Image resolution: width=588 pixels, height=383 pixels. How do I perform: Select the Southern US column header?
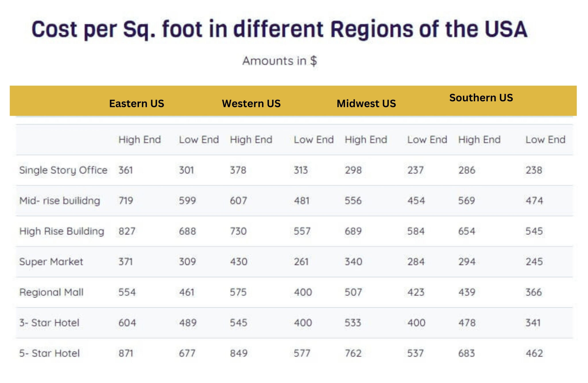point(481,98)
